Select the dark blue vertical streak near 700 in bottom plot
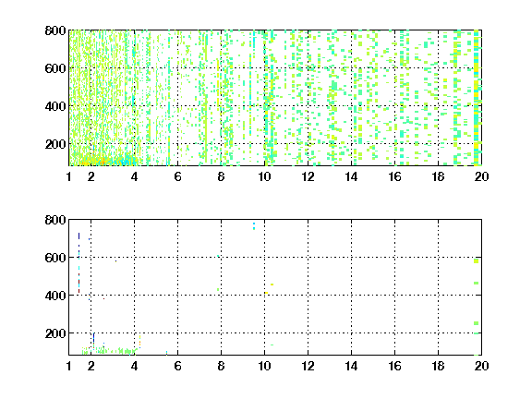 (79, 236)
